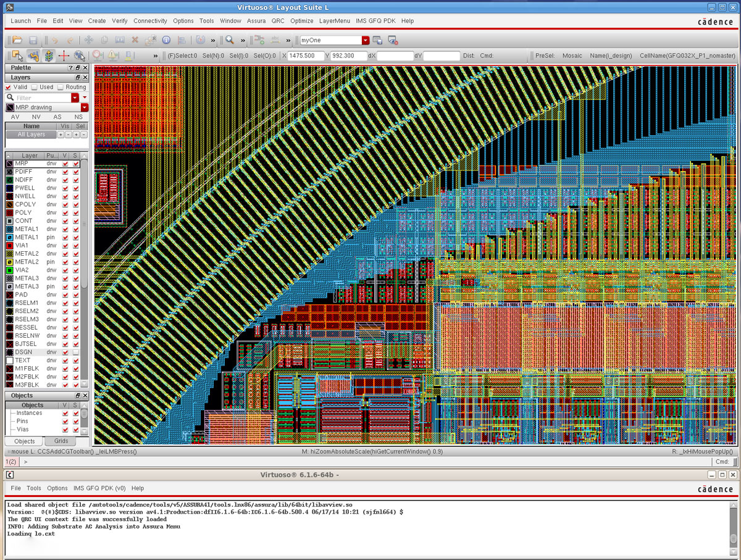741x560 pixels.
Task: Enable the Used layers checkbox
Action: [x=35, y=88]
